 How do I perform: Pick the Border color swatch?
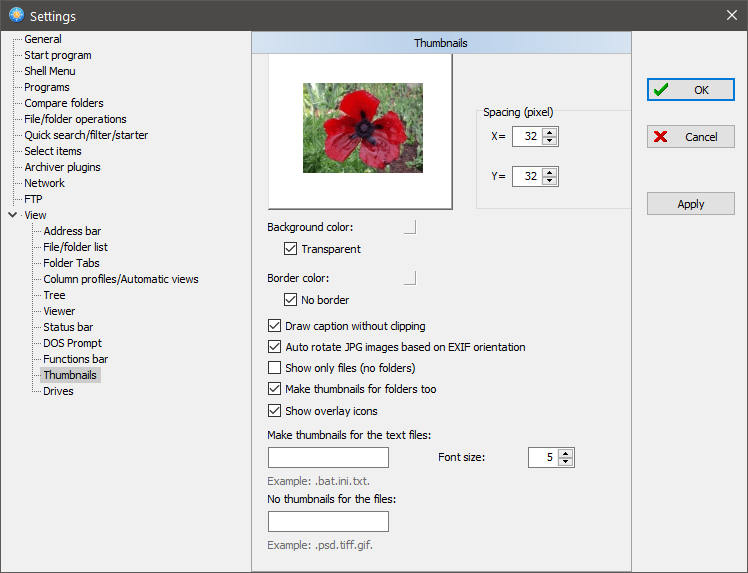point(410,278)
